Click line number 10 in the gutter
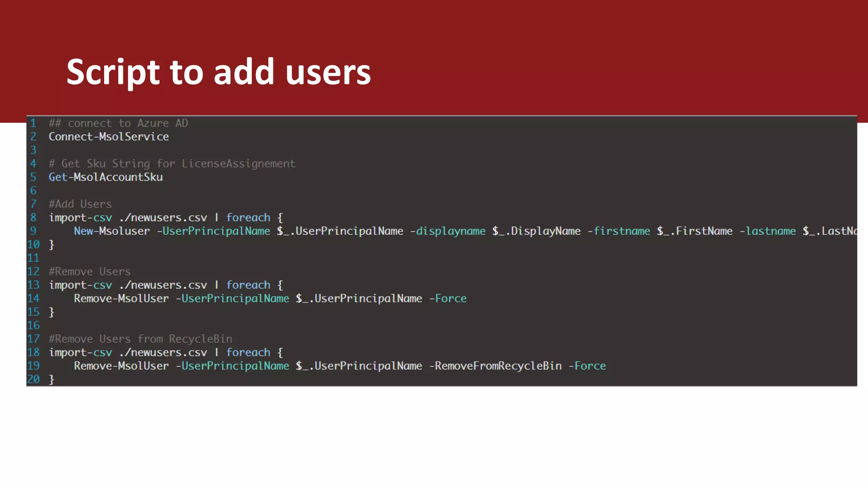 pos(33,244)
